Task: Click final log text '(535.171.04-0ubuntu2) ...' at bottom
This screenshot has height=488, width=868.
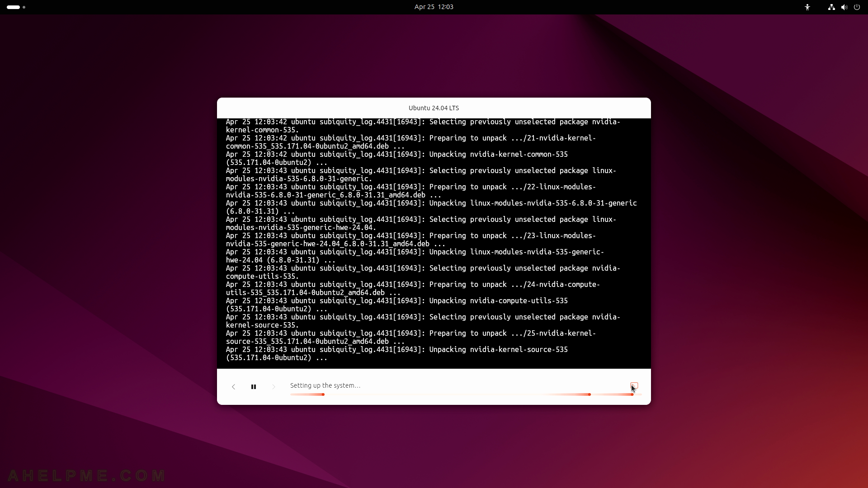Action: tap(277, 358)
